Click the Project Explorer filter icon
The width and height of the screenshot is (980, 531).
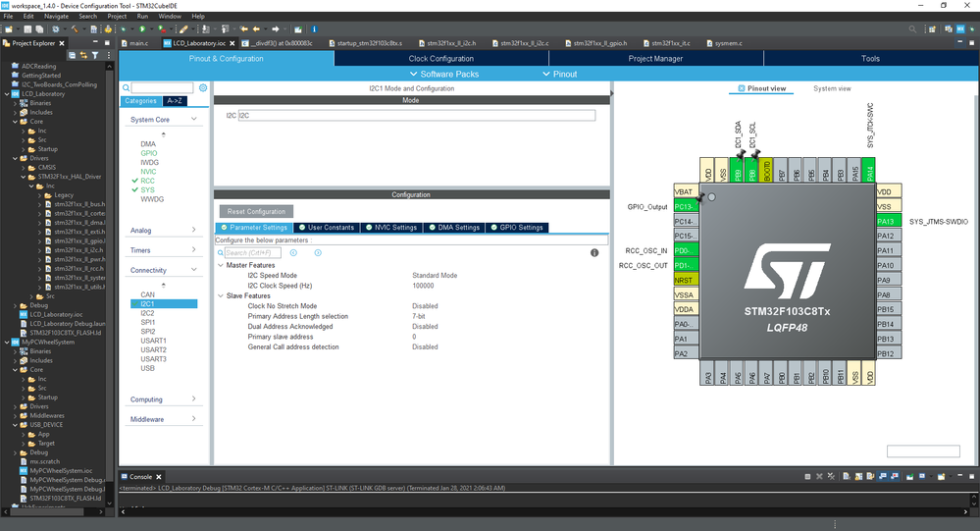[95, 55]
